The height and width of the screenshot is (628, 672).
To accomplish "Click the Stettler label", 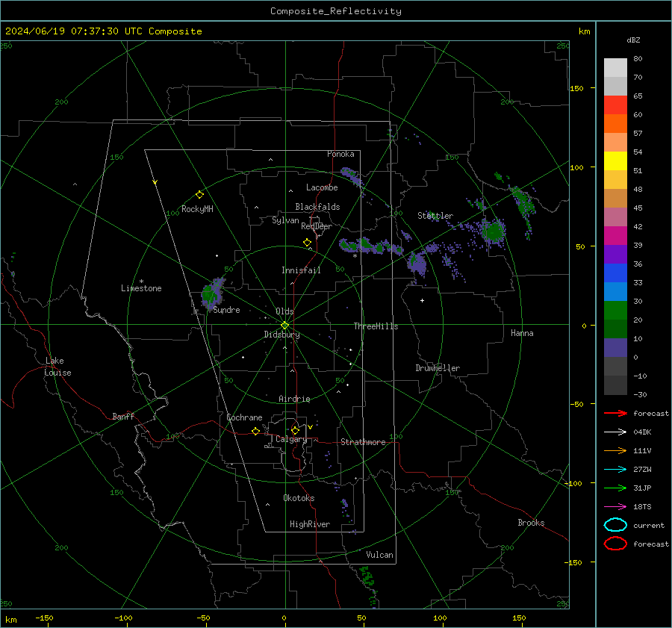I will (x=435, y=216).
